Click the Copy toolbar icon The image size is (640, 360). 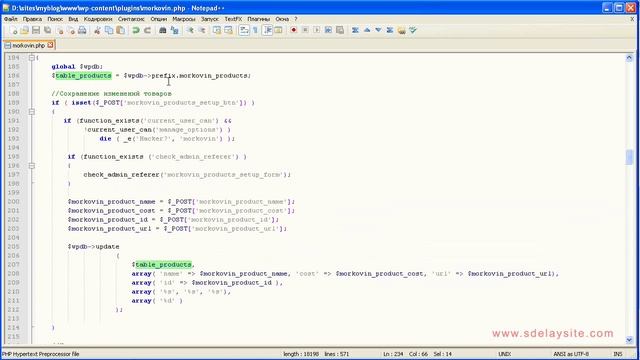pos(109,30)
